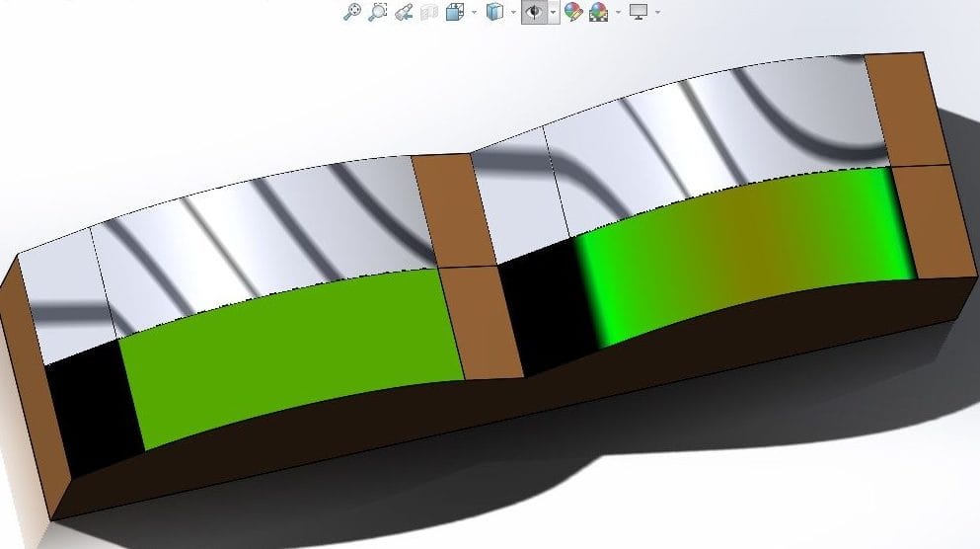Viewport: 980px width, 549px height.
Task: Expand the View Orientation dropdown arrow
Action: coord(474,12)
